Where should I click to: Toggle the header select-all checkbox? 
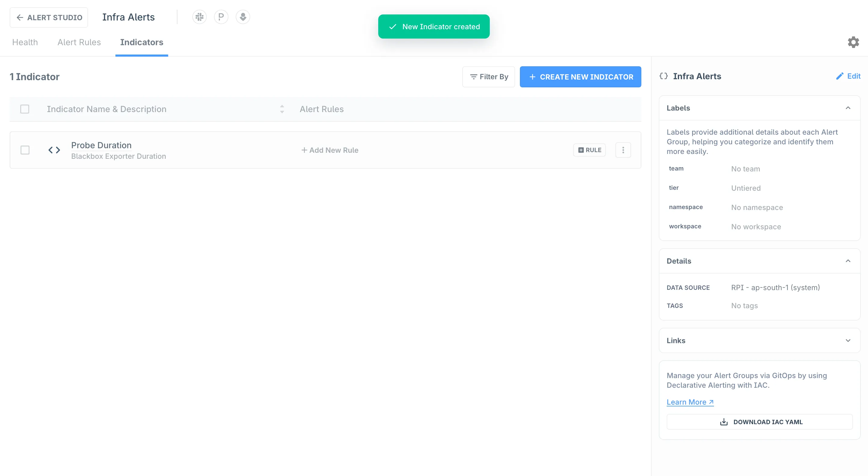pos(25,109)
